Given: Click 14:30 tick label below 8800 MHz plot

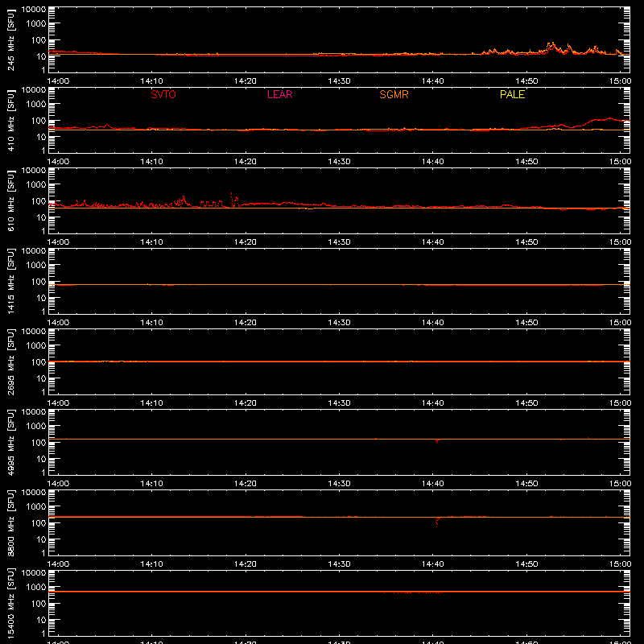Looking at the screenshot, I should [x=339, y=564].
